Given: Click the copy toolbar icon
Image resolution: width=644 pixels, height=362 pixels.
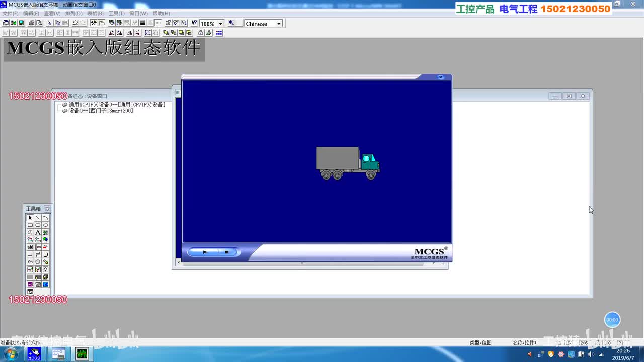Looking at the screenshot, I should tap(57, 23).
